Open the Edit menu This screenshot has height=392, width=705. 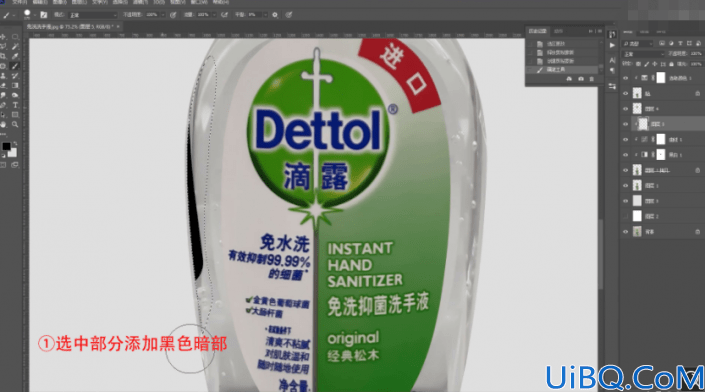[40, 2]
